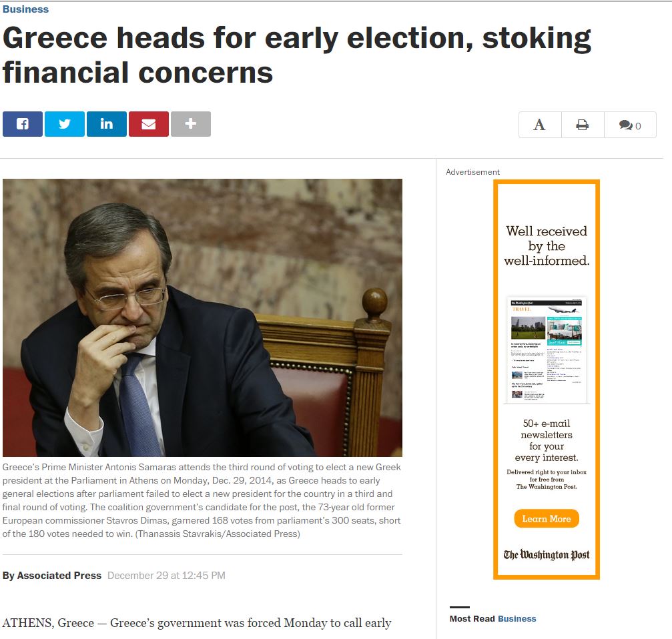Print the article using printer icon
The height and width of the screenshot is (639, 672).
coord(583,125)
